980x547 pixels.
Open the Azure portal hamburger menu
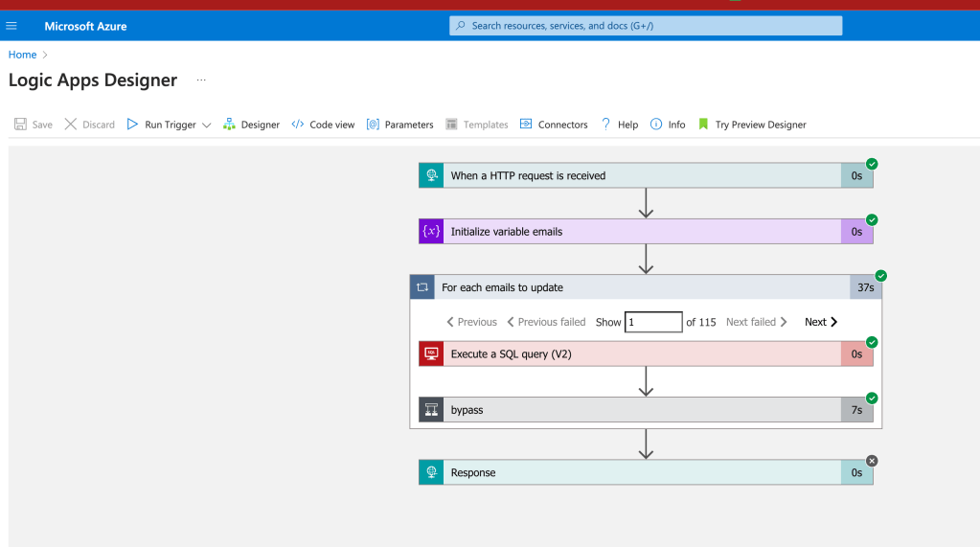11,26
